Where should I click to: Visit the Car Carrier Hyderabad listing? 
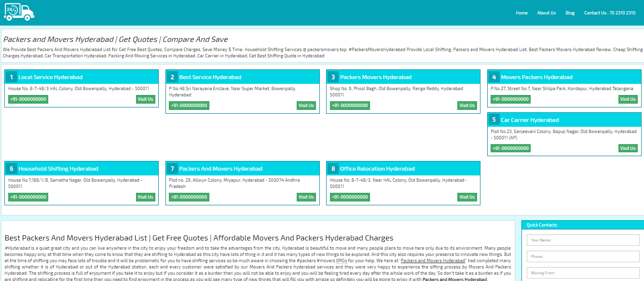[628, 148]
